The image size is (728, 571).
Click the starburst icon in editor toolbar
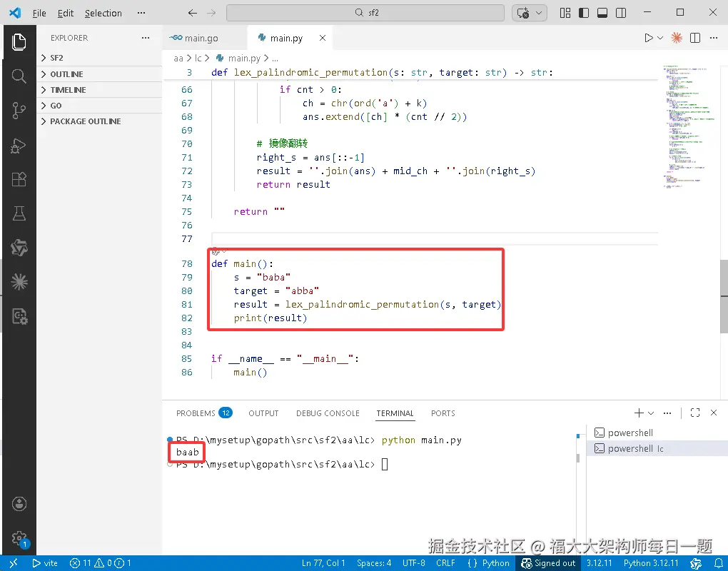click(677, 38)
